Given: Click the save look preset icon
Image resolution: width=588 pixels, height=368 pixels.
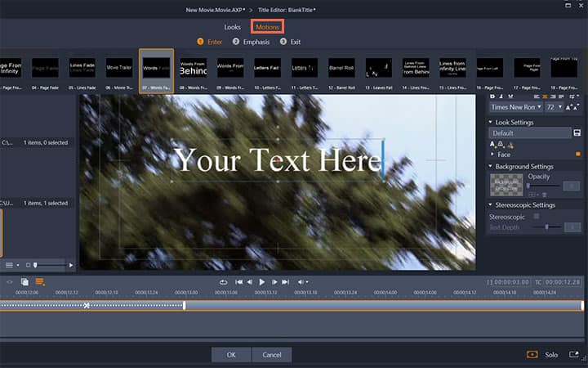Looking at the screenshot, I should click(x=577, y=133).
